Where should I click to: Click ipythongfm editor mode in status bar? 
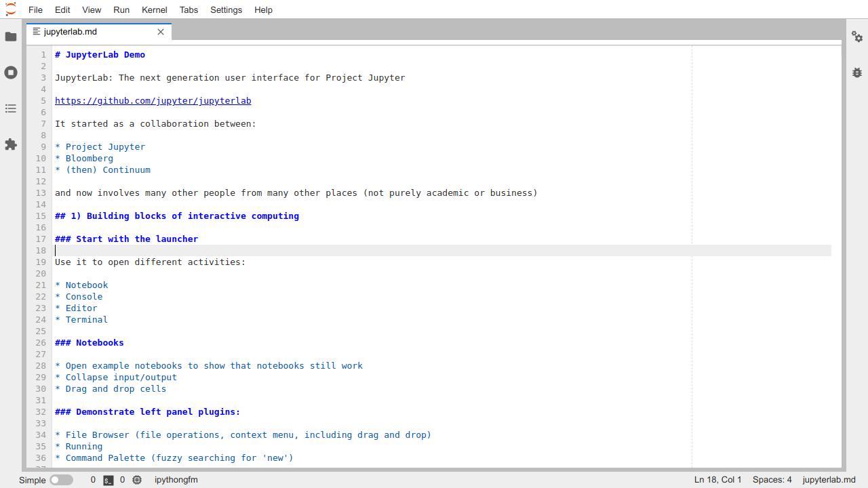pos(176,480)
